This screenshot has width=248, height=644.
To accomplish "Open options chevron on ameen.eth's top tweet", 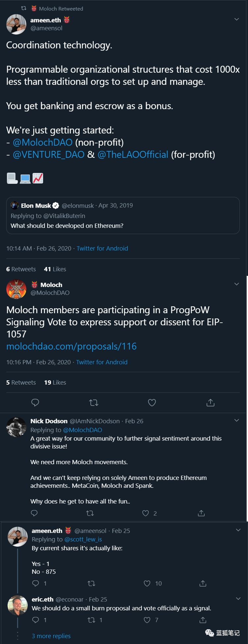I will tap(236, 19).
